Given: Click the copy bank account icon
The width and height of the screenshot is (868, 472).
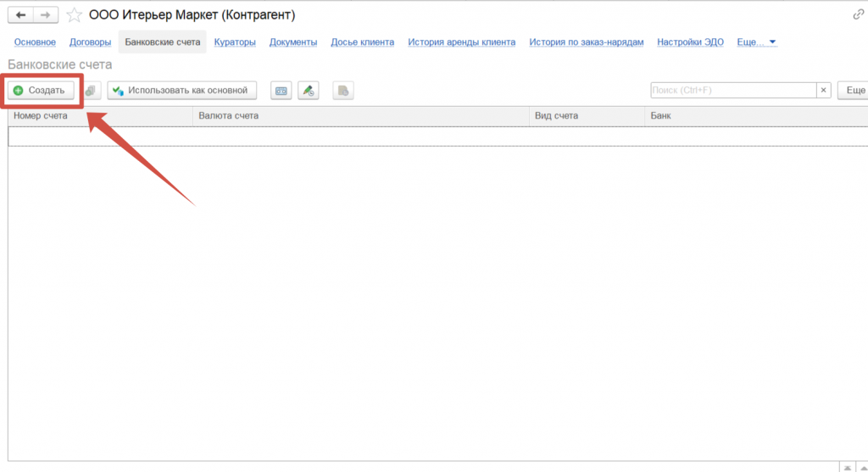Looking at the screenshot, I should click(x=92, y=91).
